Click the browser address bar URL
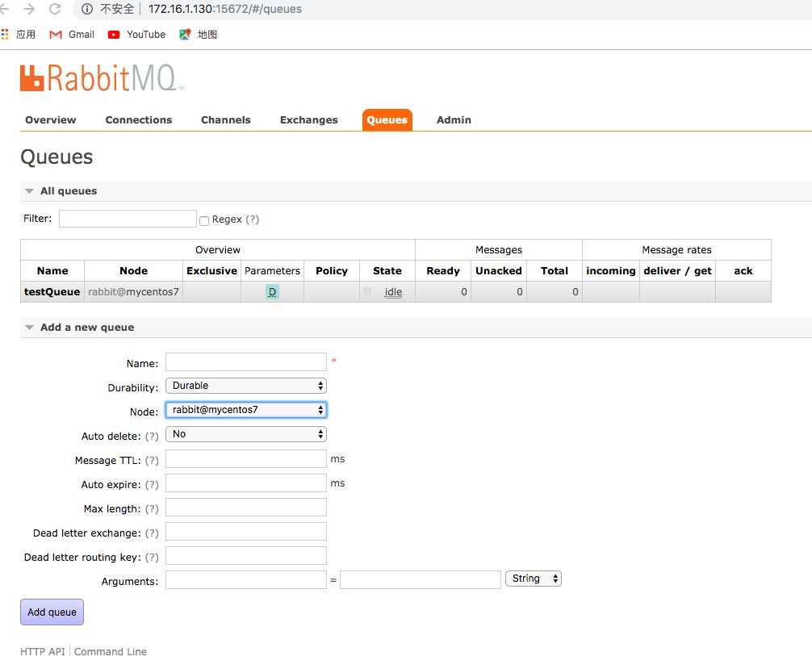Screen dimensions: 812x656 pyautogui.click(x=224, y=9)
